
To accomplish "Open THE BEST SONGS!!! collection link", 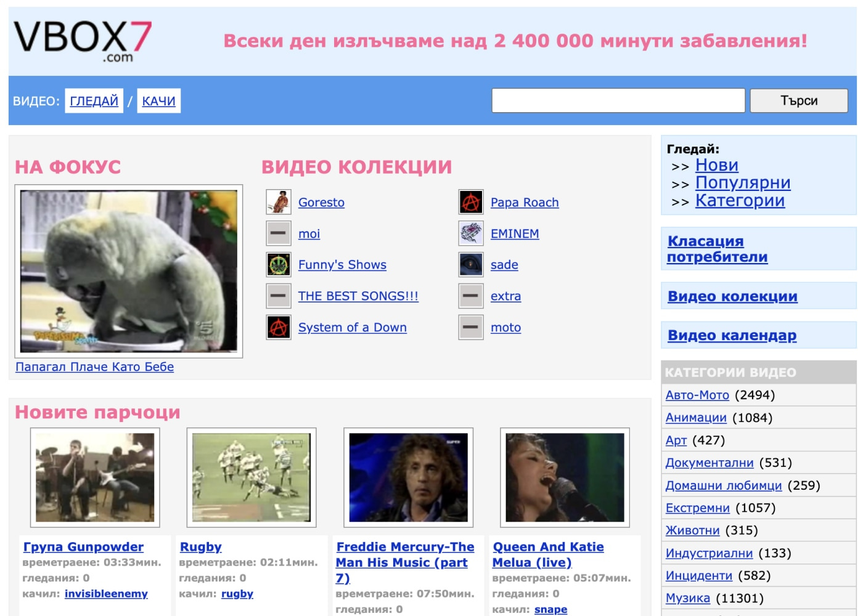I will pos(358,296).
